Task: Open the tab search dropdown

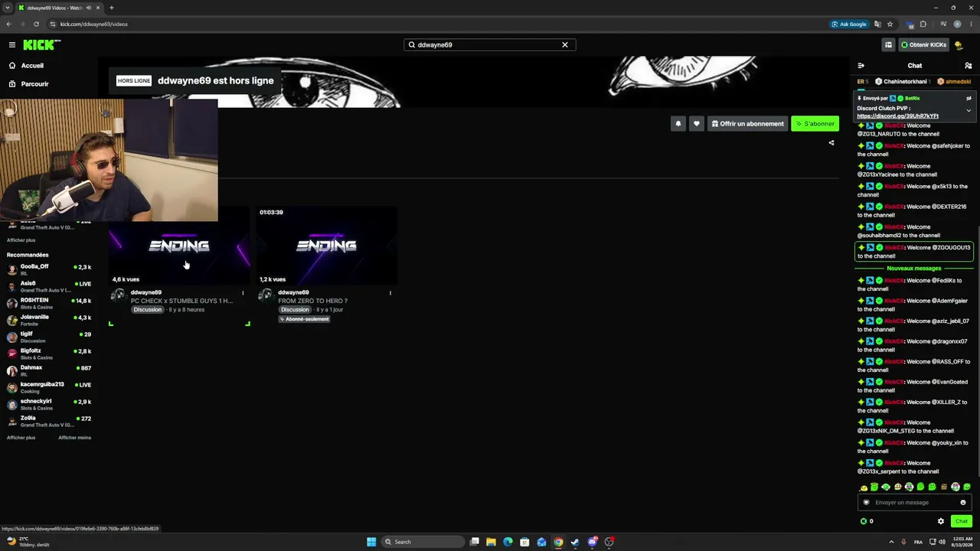Action: [8, 8]
